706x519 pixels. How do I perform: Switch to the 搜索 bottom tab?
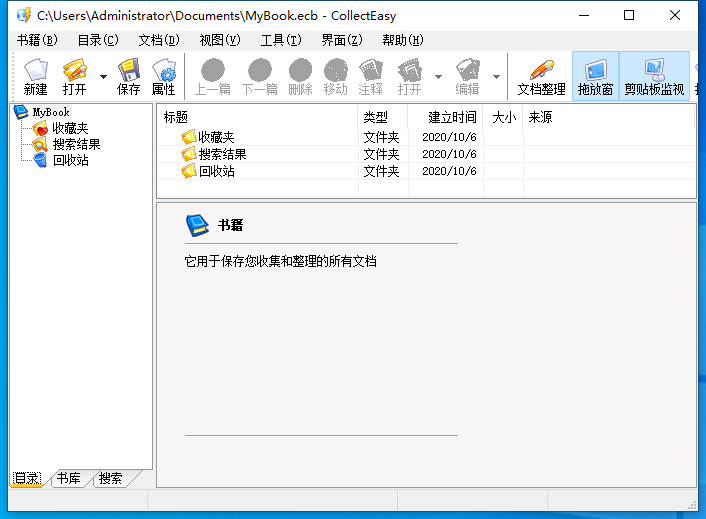pos(111,478)
